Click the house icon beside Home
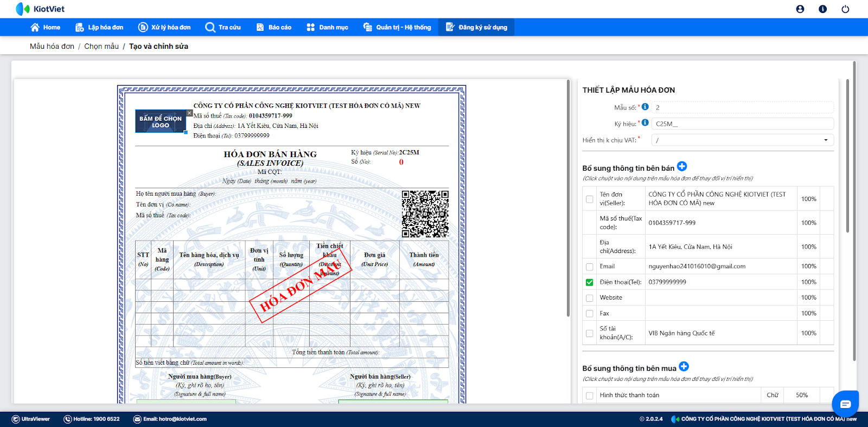Screen dimensions: 868x427 coord(35,27)
